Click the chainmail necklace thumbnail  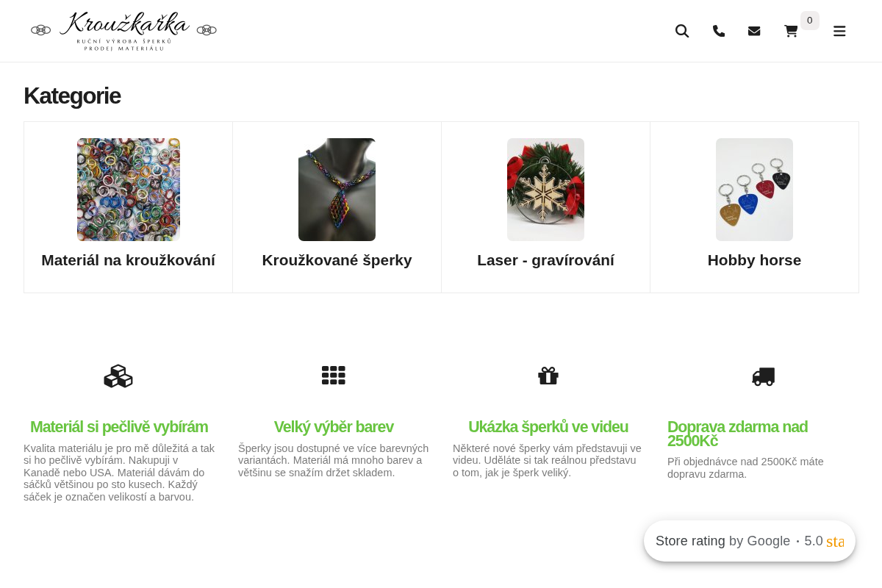pos(337,190)
